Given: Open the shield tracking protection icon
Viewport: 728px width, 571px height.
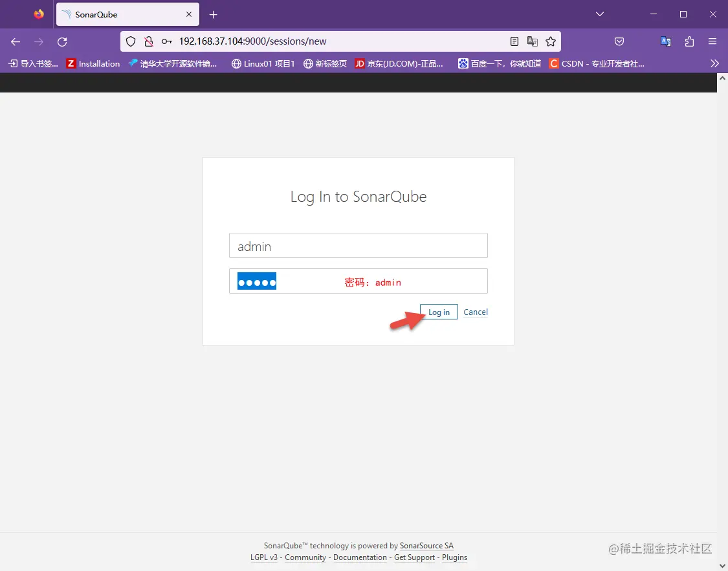Looking at the screenshot, I should [131, 42].
